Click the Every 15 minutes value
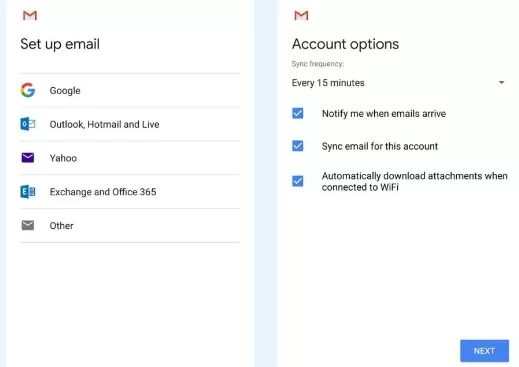 tap(328, 83)
